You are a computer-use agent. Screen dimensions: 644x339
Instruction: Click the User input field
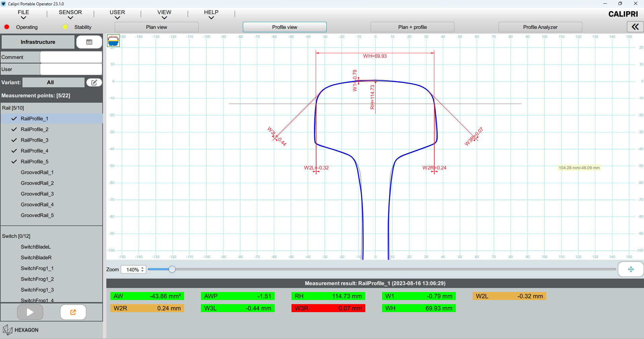tap(71, 69)
